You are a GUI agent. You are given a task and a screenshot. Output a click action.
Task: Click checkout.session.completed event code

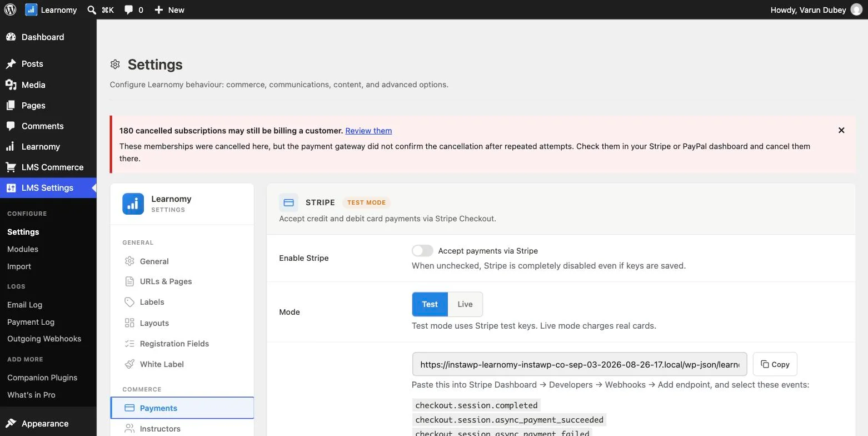(476, 405)
